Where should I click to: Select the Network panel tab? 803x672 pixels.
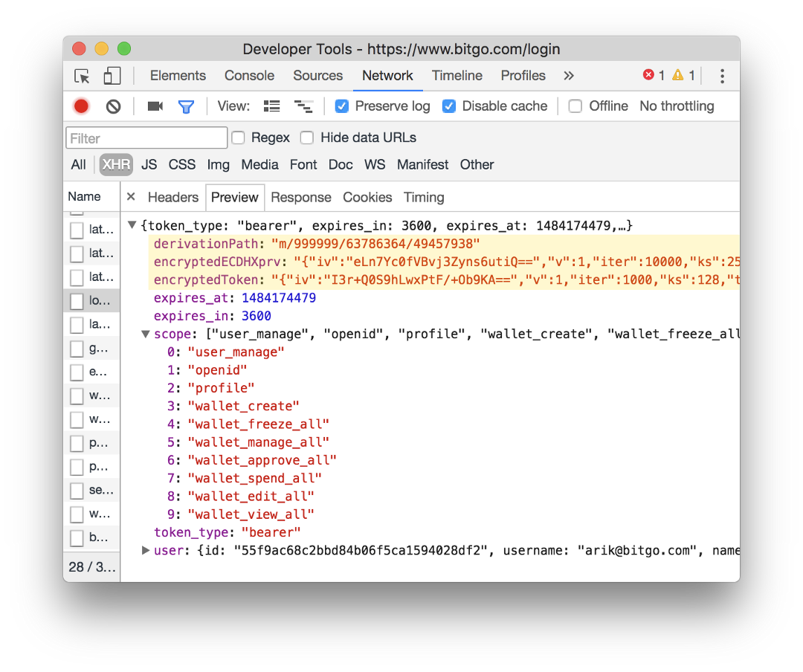tap(387, 76)
